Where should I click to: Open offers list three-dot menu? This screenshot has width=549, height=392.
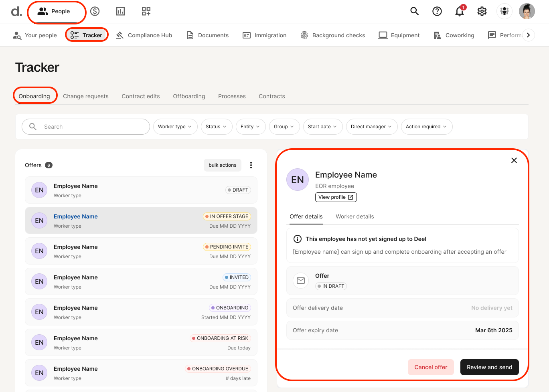(x=251, y=165)
